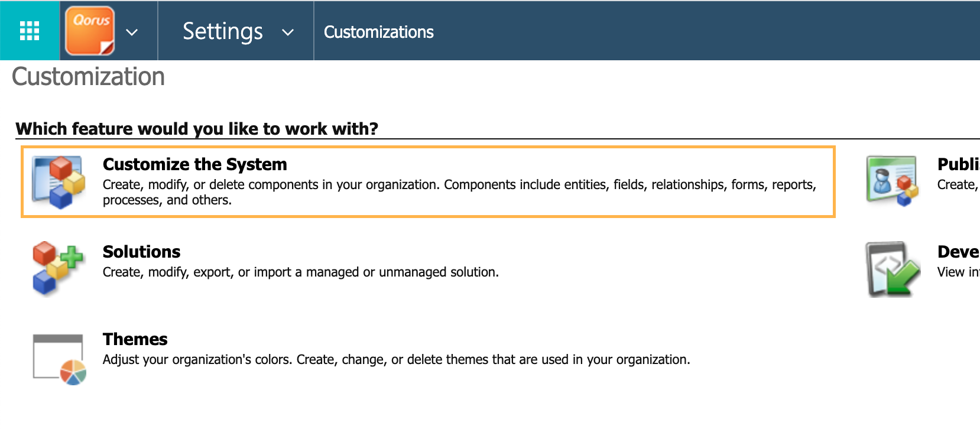Viewport: 980px width, 429px height.
Task: Open the Solutions heading link
Action: (141, 252)
